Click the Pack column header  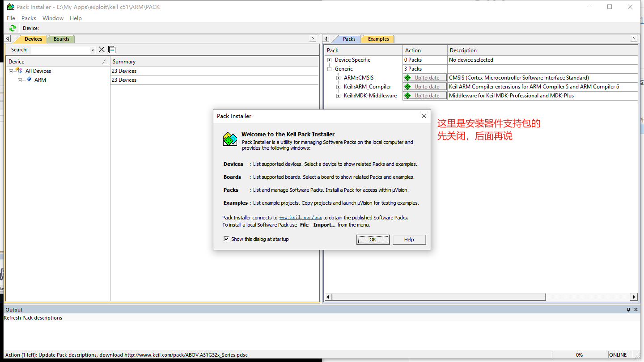tap(363, 50)
